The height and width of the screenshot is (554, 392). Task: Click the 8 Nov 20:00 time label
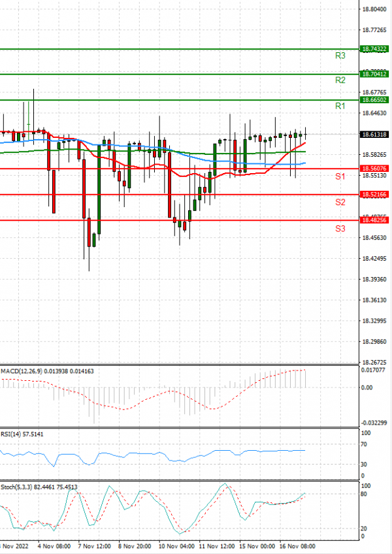coord(135,546)
